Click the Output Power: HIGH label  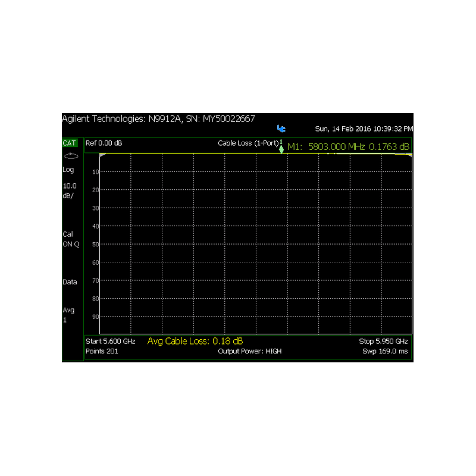250,351
